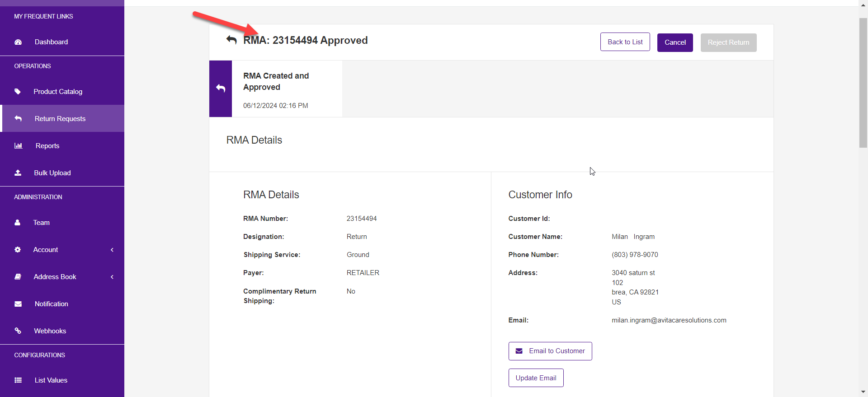868x397 pixels.
Task: Expand the Address Book submenu chevron
Action: 112,277
